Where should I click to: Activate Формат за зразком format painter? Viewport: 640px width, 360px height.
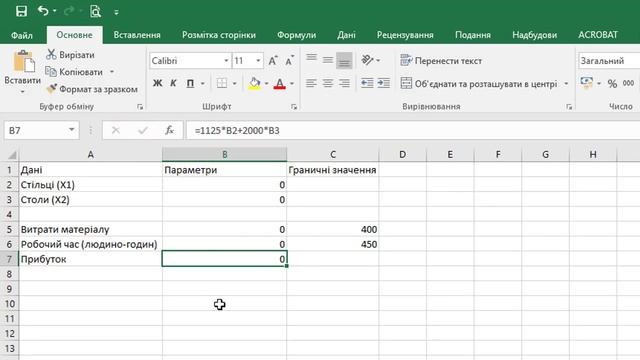click(x=92, y=89)
